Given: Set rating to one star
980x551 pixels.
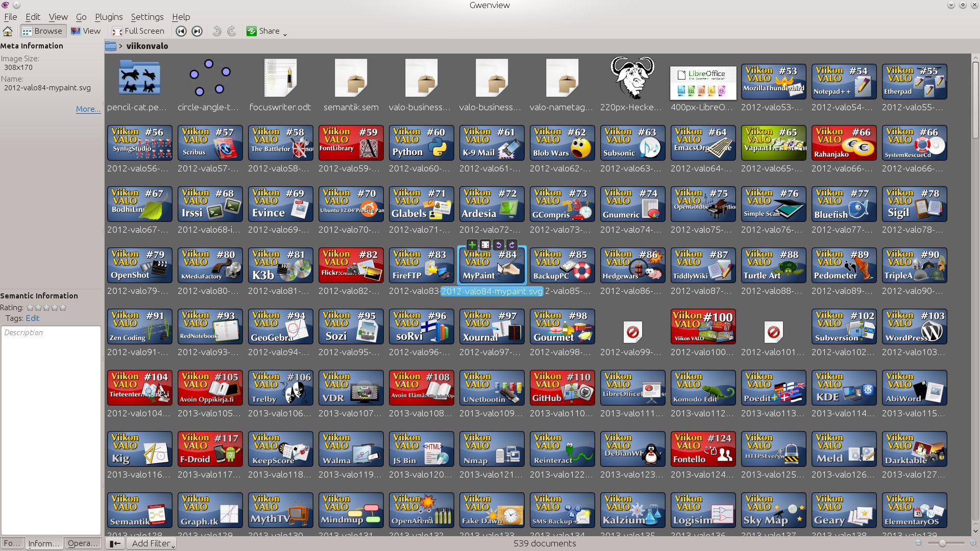Looking at the screenshot, I should (30, 308).
